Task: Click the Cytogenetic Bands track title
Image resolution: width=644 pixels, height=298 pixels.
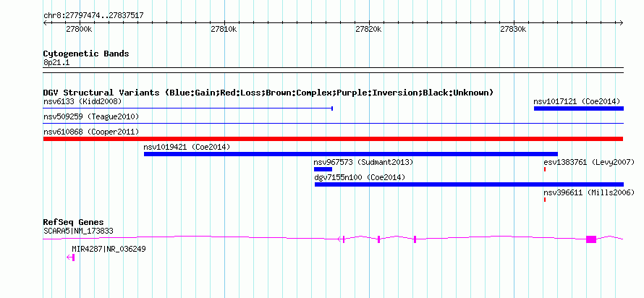Action: [x=86, y=54]
